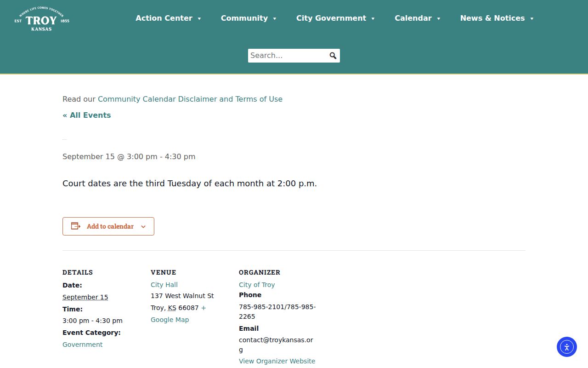Click the ORGANIZER section heading
The image size is (588, 368).
[260, 272]
